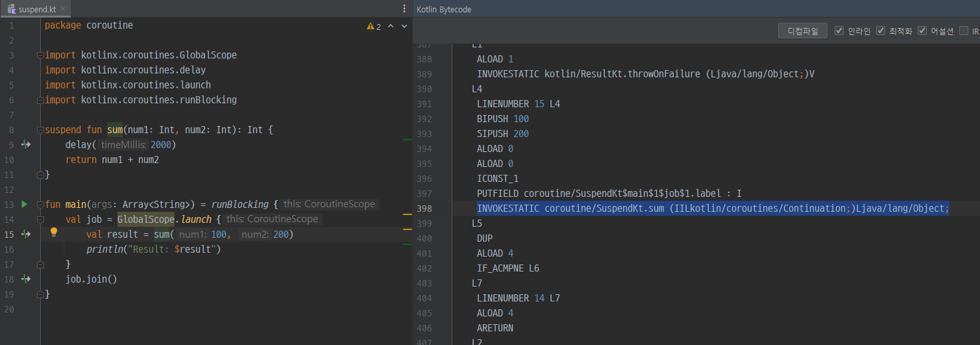Click 'import kotlinx.coroutines.launch' line
Image resolution: width=980 pixels, height=345 pixels.
coord(128,85)
